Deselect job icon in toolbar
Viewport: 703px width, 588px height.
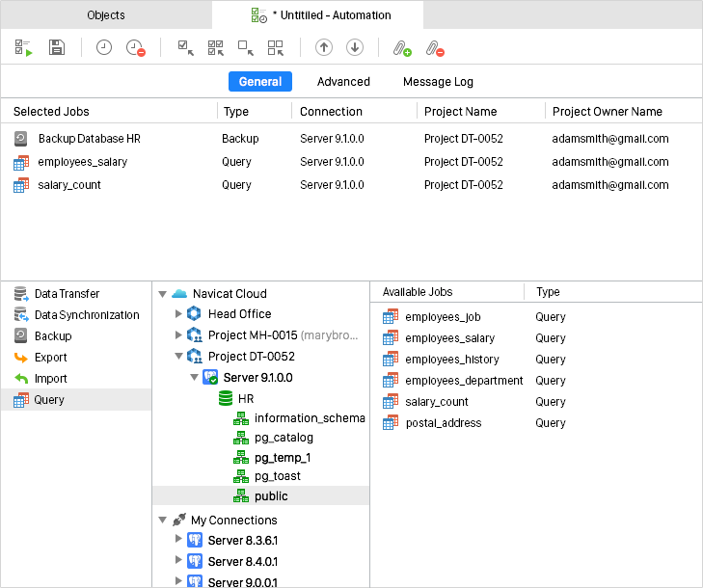[x=246, y=47]
